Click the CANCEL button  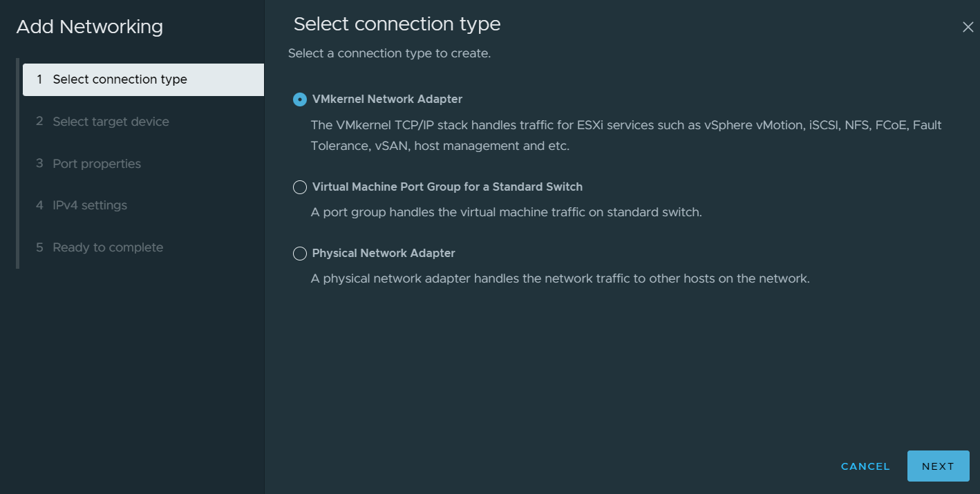pyautogui.click(x=865, y=466)
